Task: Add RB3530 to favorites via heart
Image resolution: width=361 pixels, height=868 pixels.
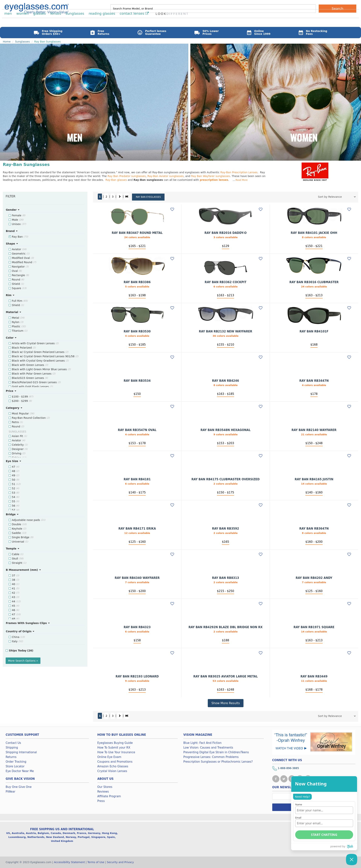Action: click(x=172, y=308)
